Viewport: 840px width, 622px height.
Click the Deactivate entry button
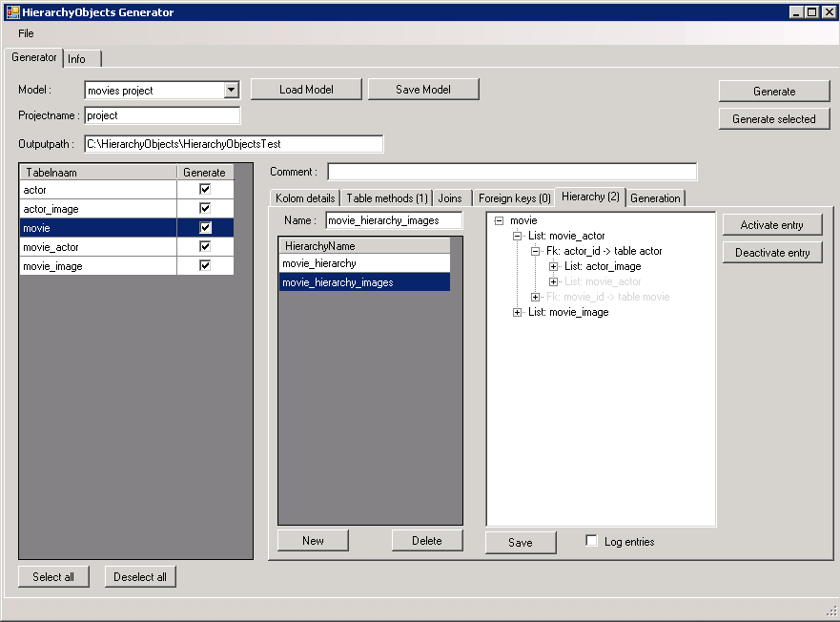772,253
